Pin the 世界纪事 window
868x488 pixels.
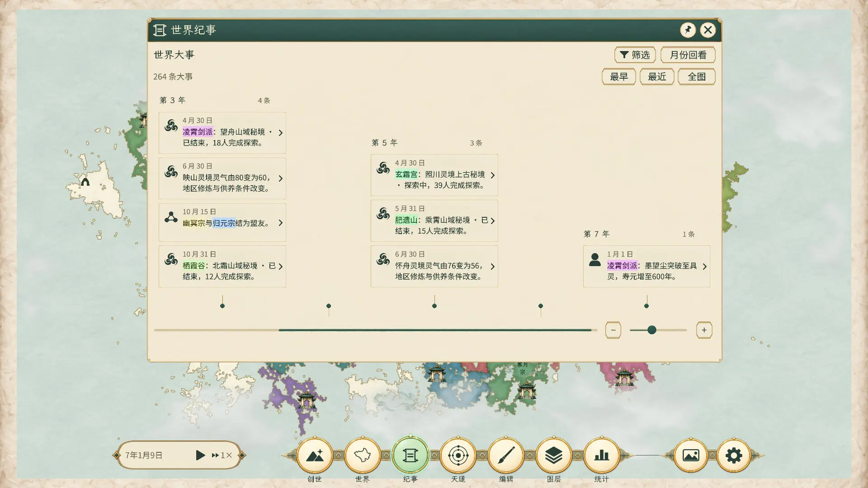coord(688,30)
